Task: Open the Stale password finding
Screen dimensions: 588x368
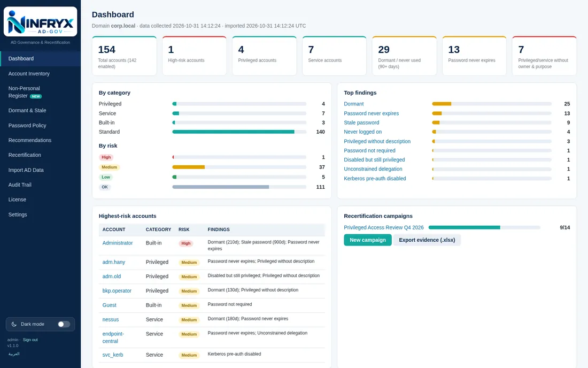Action: 361,122
